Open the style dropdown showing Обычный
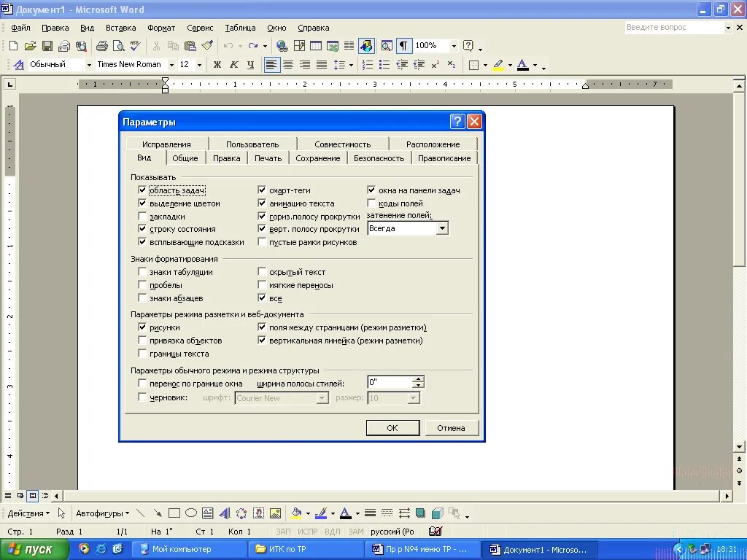747x560 pixels. (x=88, y=65)
